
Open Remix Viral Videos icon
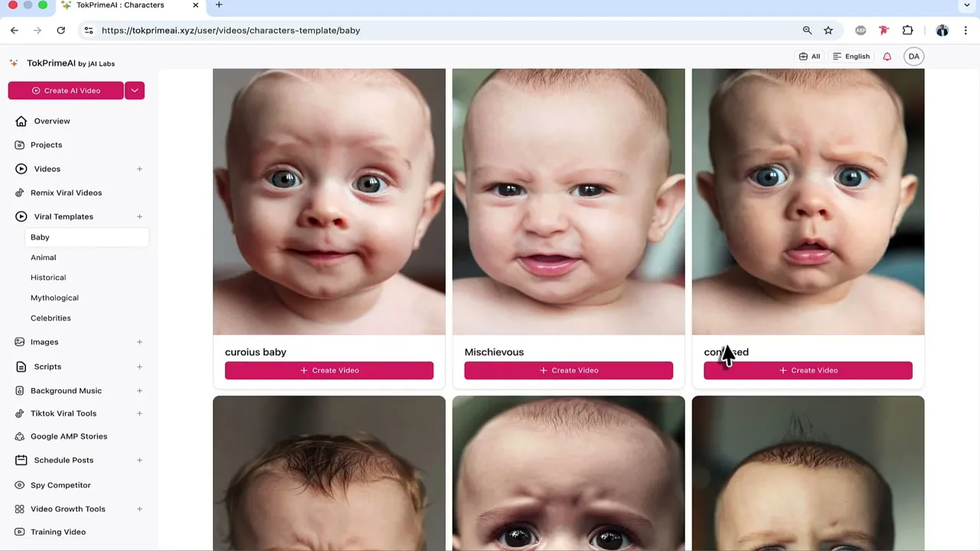click(21, 193)
